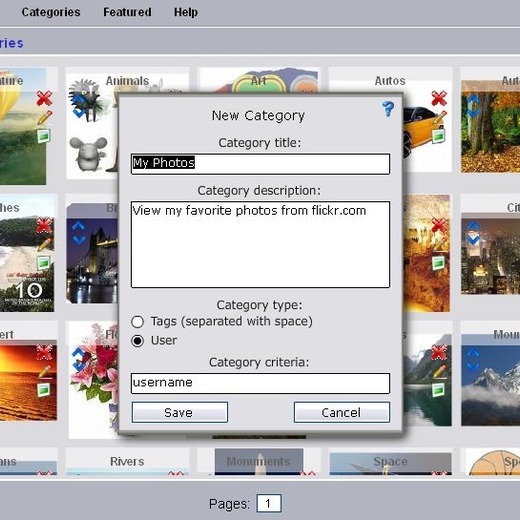Open the blue question mark help icon

pyautogui.click(x=388, y=109)
